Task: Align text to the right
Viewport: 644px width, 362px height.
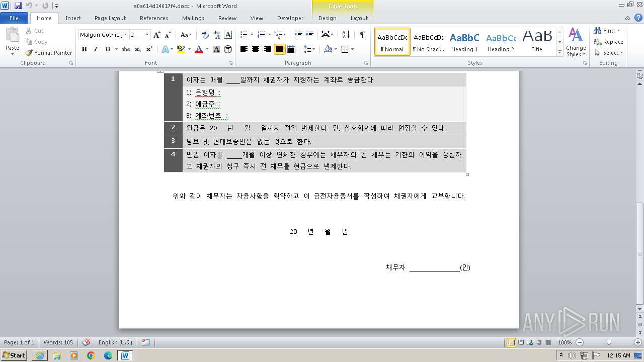Action: (268, 49)
